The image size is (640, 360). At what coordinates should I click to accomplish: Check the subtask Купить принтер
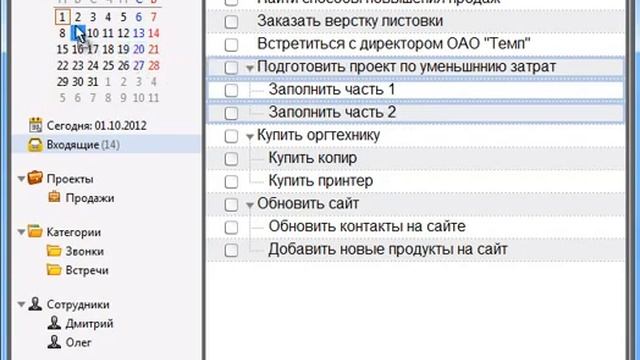click(x=231, y=182)
